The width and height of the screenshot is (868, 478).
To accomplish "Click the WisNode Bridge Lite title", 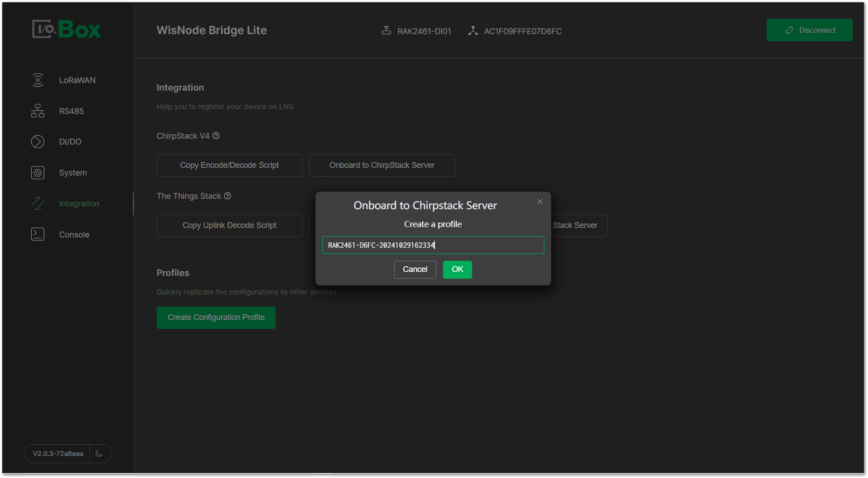I will [212, 30].
